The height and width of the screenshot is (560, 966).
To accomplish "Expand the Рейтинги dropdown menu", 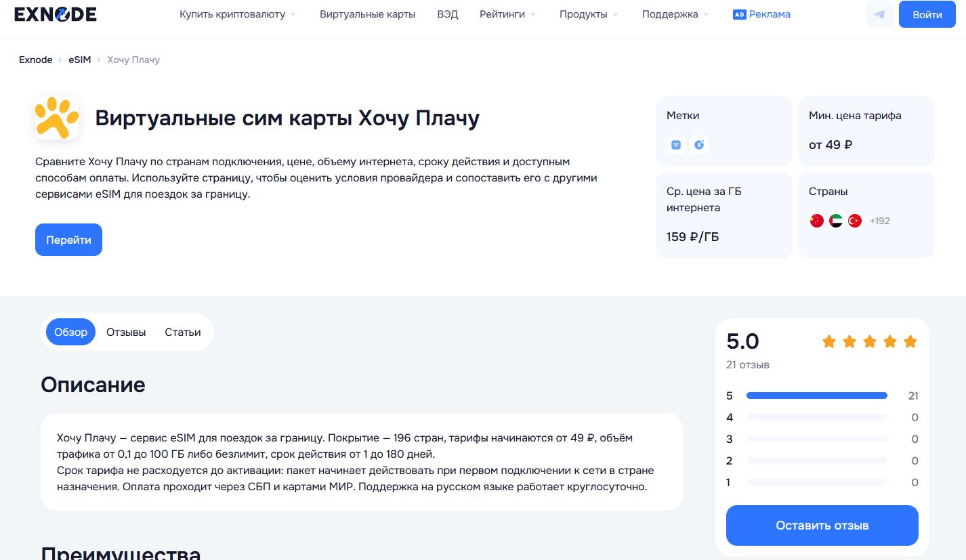I will (x=507, y=14).
